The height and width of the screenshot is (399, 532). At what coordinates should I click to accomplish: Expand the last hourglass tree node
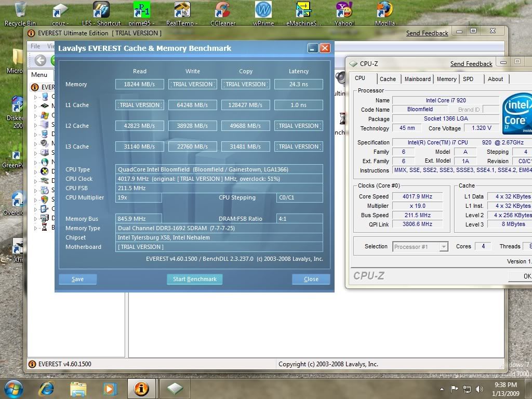coord(36,228)
